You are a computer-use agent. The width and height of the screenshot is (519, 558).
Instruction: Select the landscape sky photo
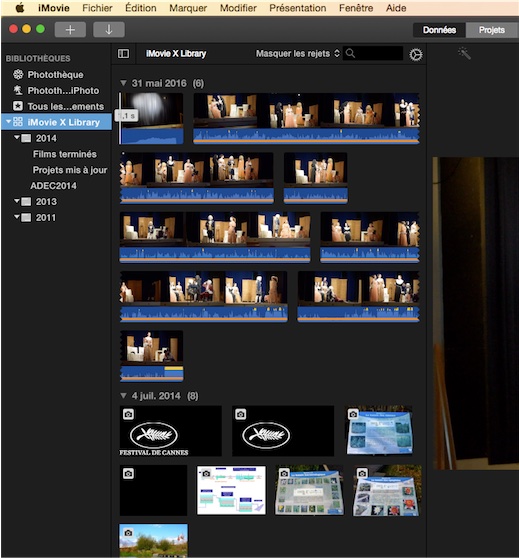(x=153, y=540)
